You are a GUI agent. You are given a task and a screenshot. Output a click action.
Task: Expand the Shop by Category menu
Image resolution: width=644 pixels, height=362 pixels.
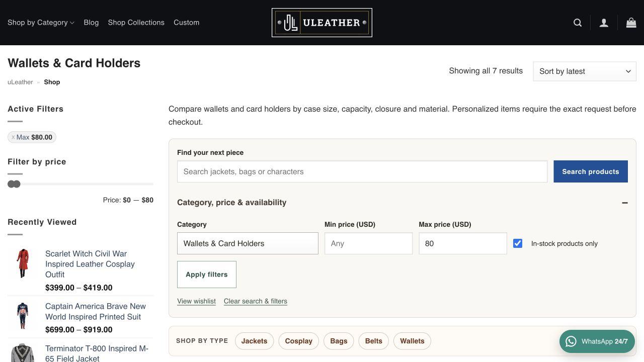(41, 23)
